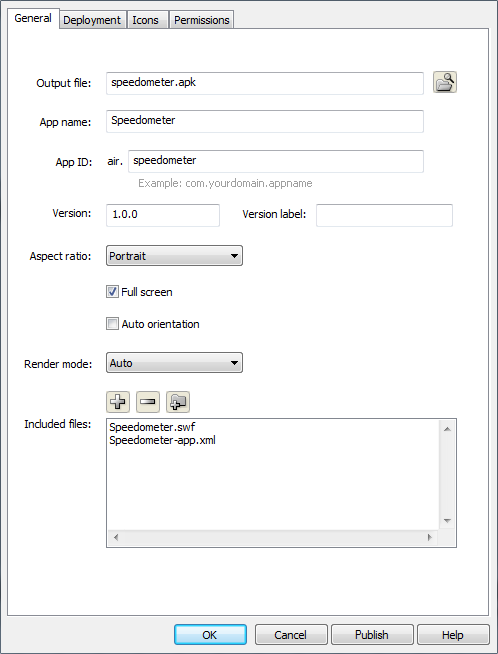Viewport: 498px width, 654px height.
Task: Browse for output file with folder icon
Action: coord(445,82)
